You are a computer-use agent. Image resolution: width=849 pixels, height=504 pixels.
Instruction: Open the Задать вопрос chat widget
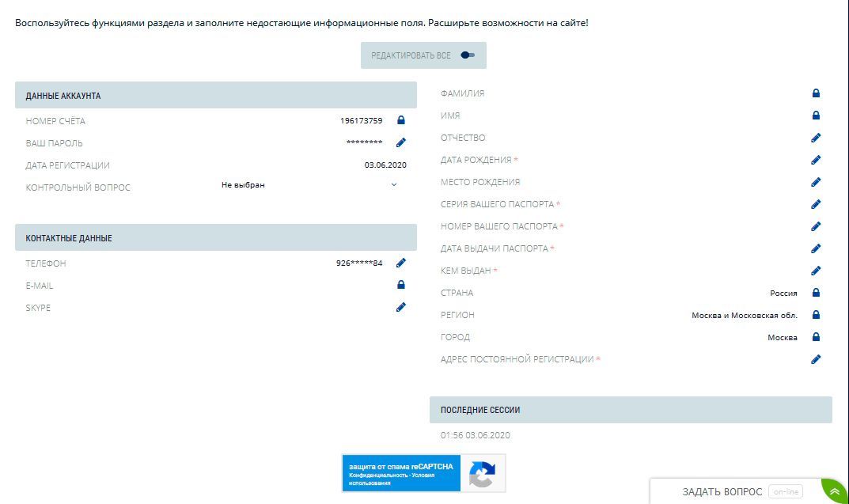pos(722,492)
